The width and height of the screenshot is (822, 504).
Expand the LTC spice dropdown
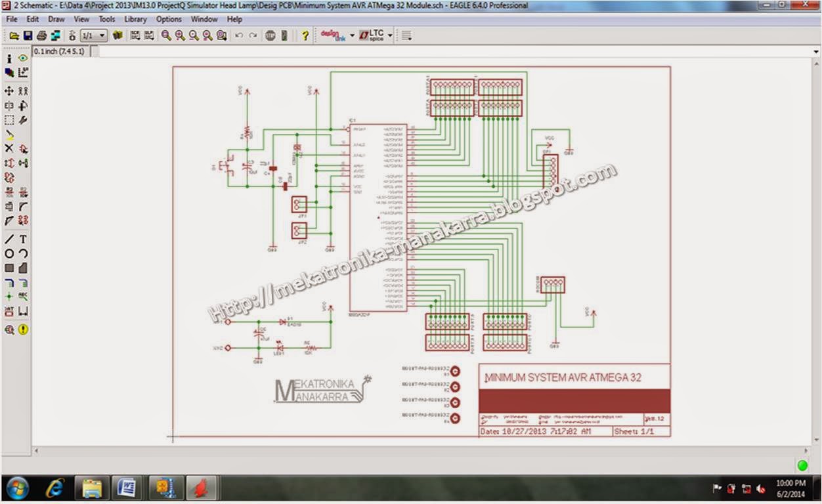pos(390,35)
